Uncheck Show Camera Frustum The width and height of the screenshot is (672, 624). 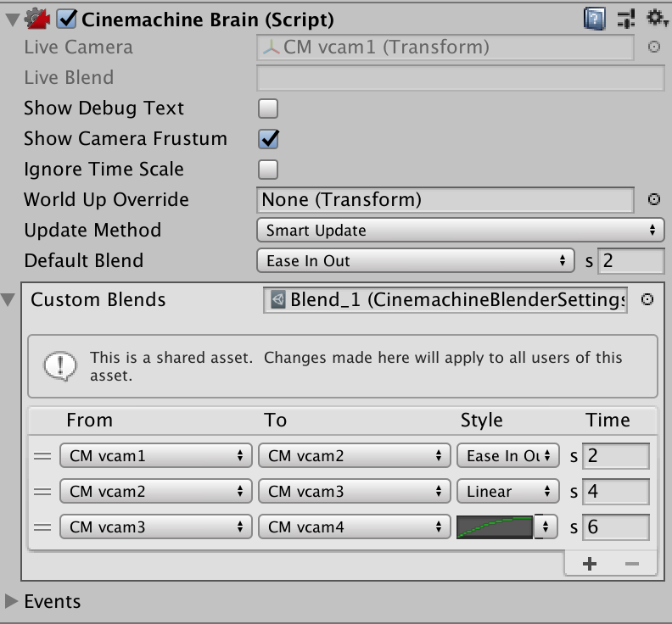[268, 139]
